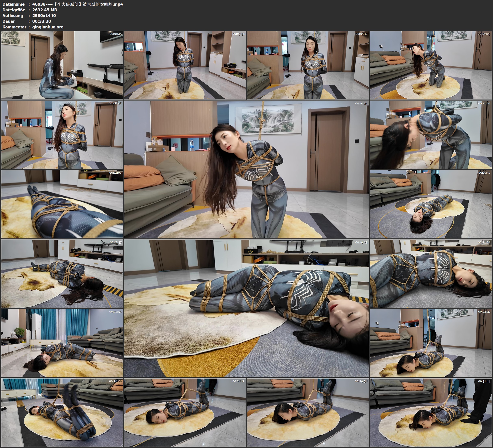Click the thumbnail timestamped 00:01:45
493x448 pixels.
[x=62, y=65]
